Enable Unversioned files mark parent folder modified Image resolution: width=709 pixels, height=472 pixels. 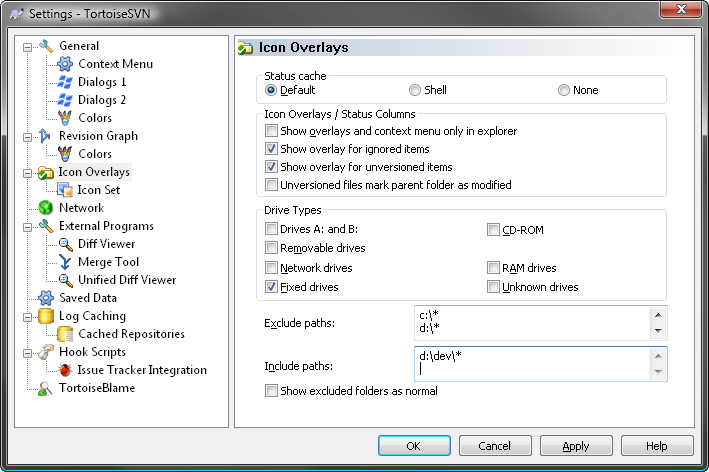(x=271, y=185)
